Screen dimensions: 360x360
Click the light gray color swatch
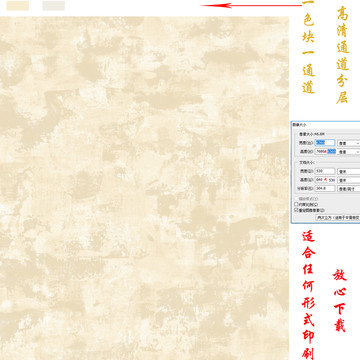click(x=54, y=6)
